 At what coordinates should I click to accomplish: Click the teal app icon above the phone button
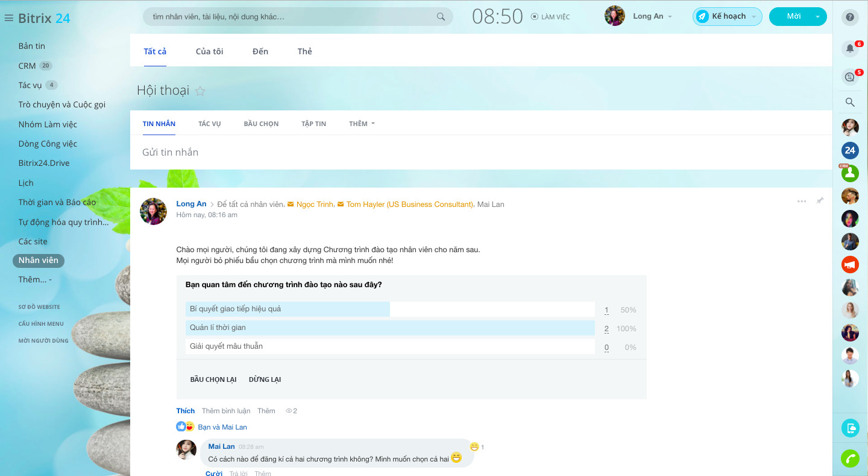850,428
